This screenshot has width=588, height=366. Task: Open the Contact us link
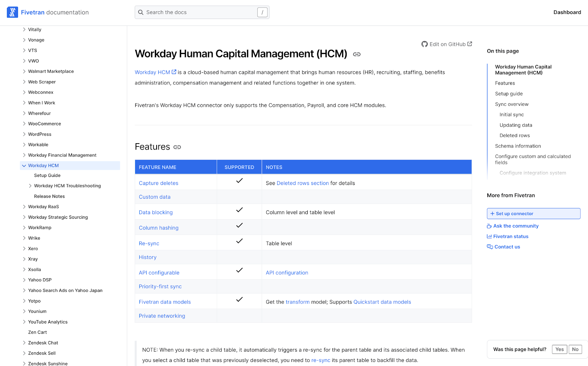click(507, 247)
